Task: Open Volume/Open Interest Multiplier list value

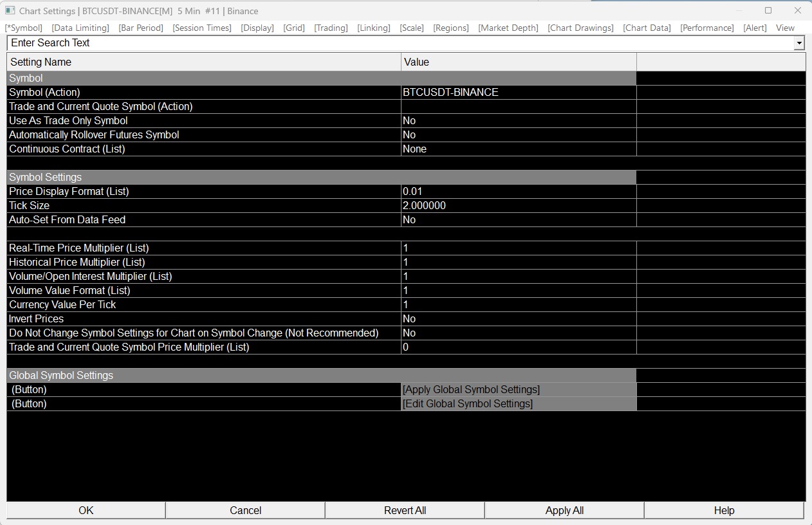Action: (519, 277)
